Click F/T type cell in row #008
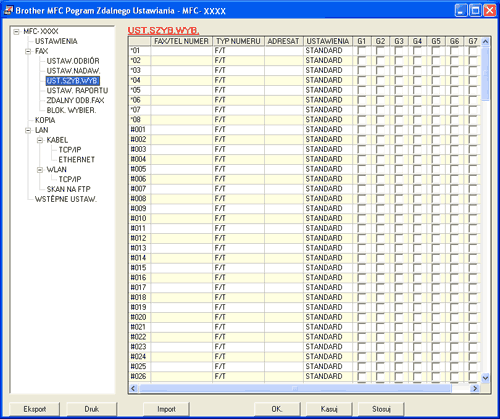Viewport: 500px width, 419px height. pyautogui.click(x=238, y=199)
